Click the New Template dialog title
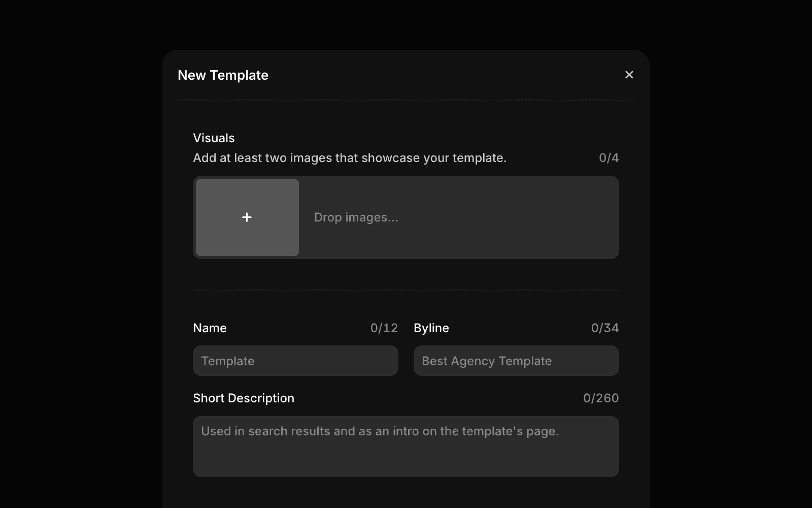 click(223, 75)
